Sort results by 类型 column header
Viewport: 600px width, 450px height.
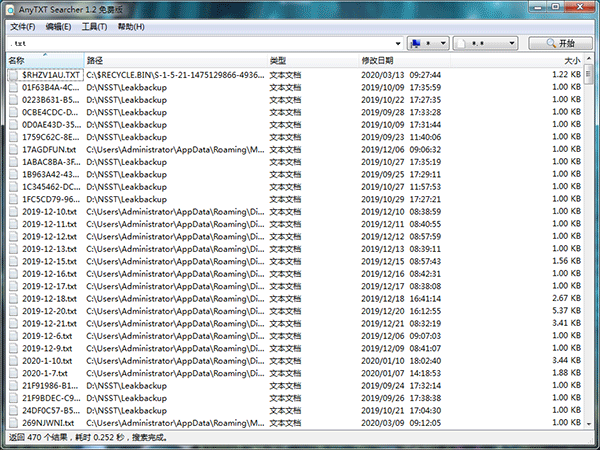click(313, 60)
